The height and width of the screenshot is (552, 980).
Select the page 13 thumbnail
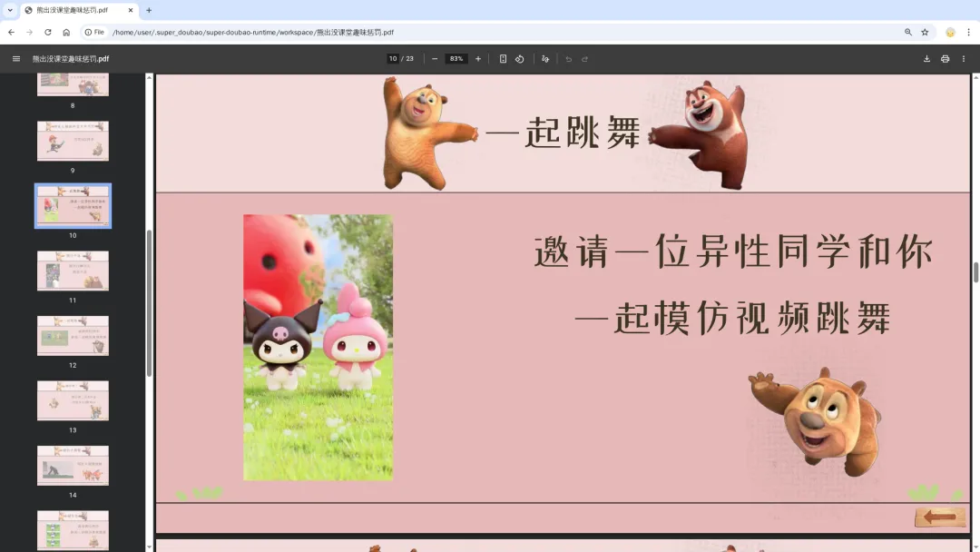pyautogui.click(x=73, y=400)
